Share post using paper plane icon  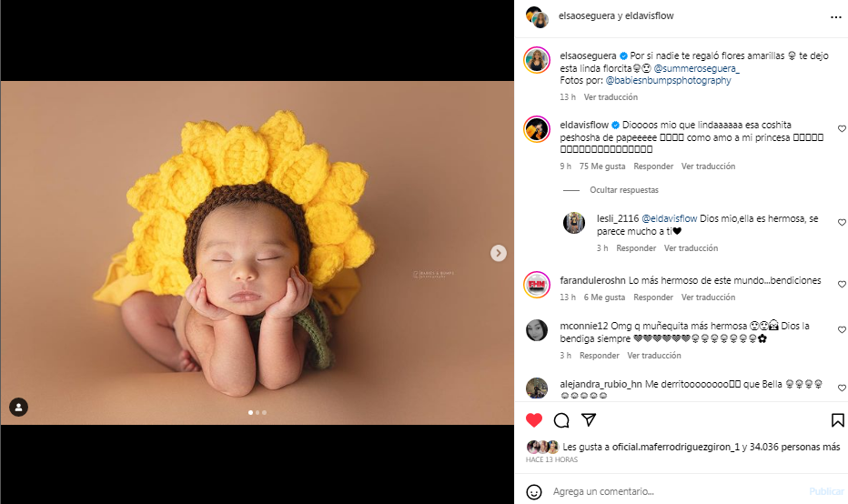click(x=589, y=419)
